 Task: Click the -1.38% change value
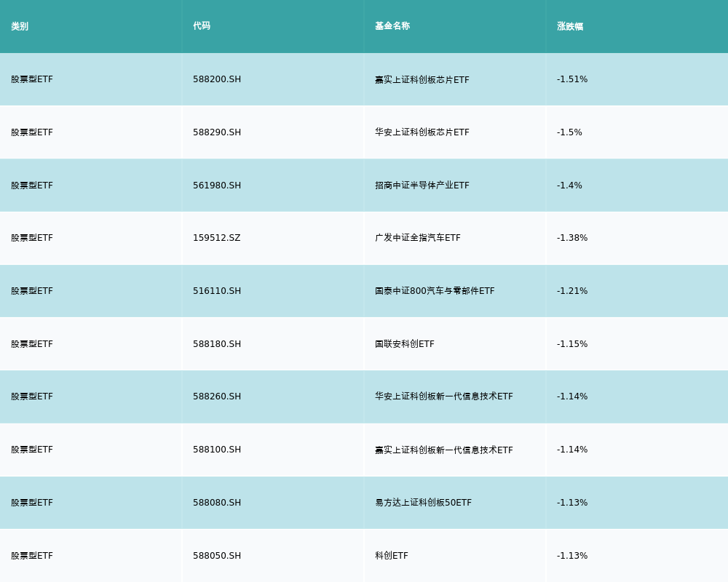572,238
